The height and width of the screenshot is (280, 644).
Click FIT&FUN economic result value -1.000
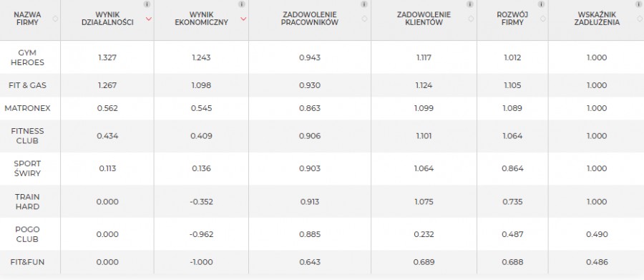201,262
